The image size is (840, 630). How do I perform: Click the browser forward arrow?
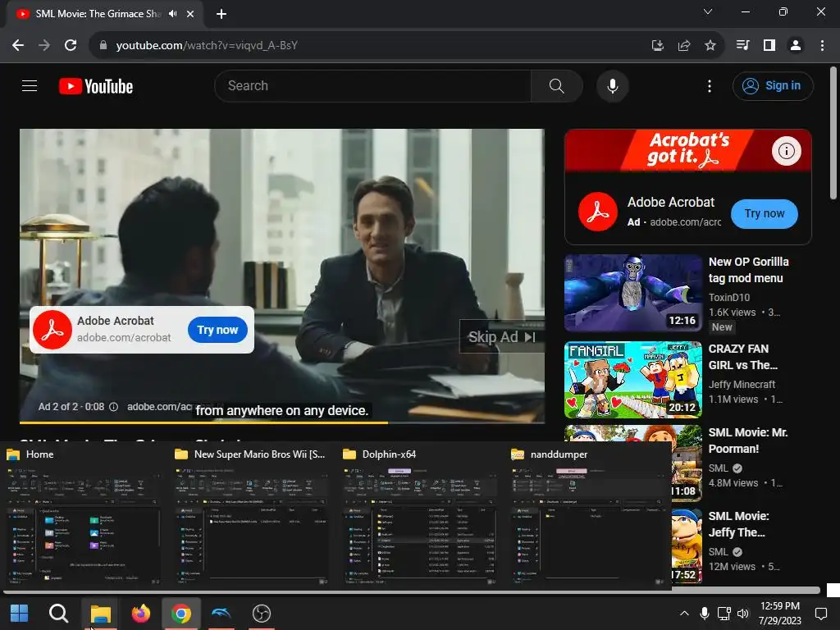[x=44, y=46]
